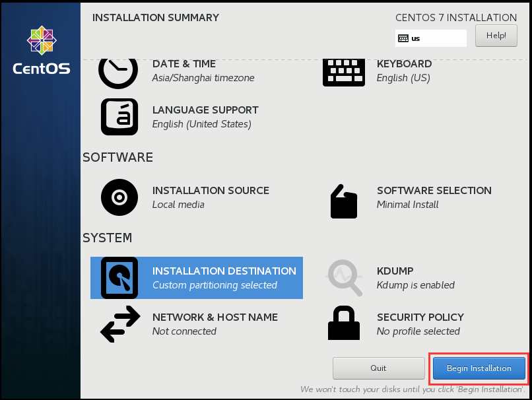Click the INSTALLATION SUMMARY title
This screenshot has height=400, width=532.
pyautogui.click(x=156, y=18)
